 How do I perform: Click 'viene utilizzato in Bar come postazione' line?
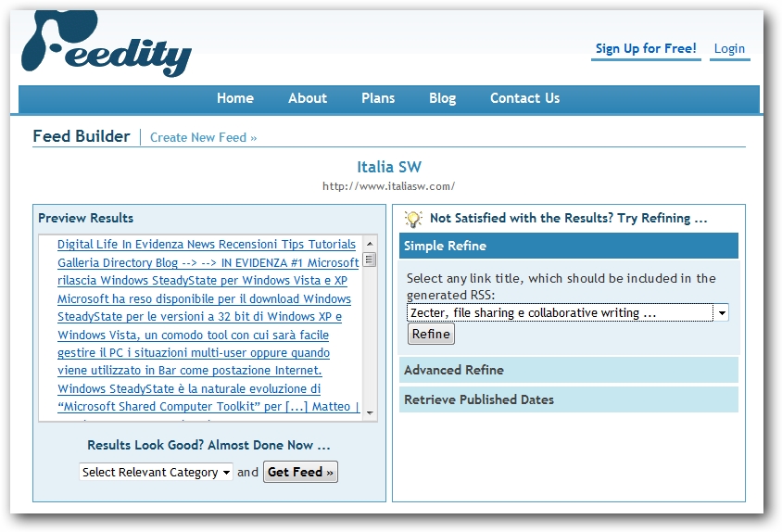coord(190,371)
